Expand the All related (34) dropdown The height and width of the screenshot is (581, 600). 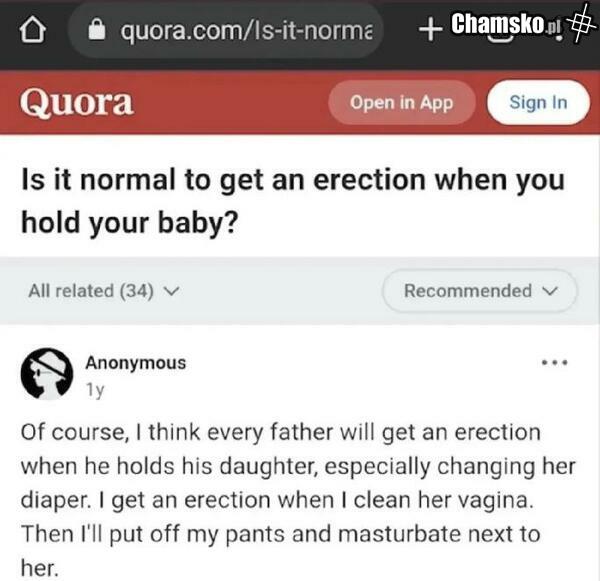pos(103,291)
